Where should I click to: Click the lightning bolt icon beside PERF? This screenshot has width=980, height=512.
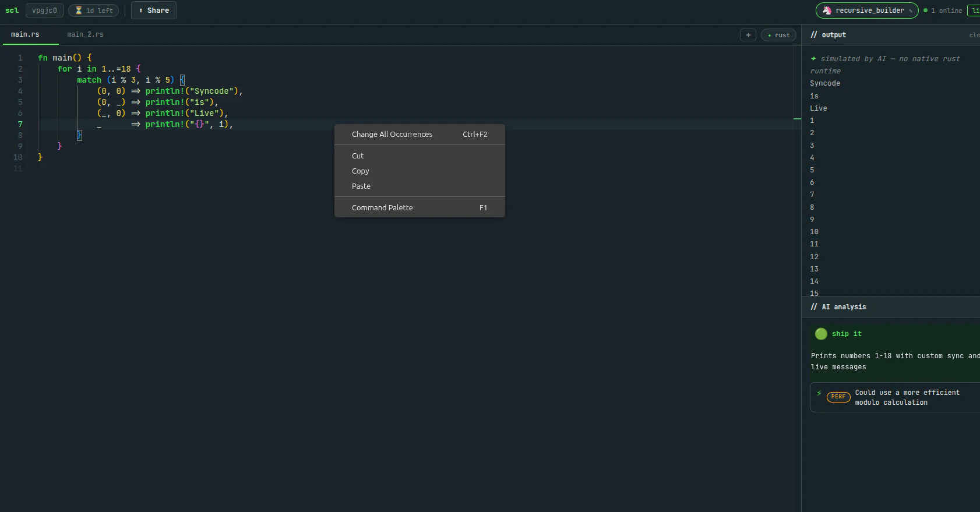(x=819, y=393)
